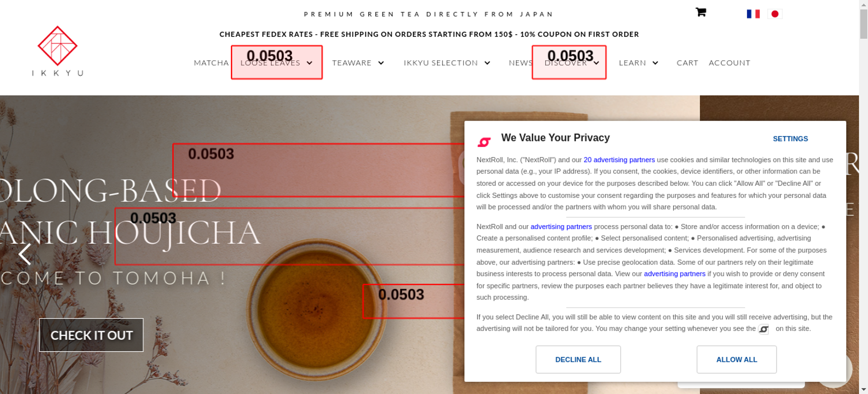Click the Cart menu link
This screenshot has height=394, width=868.
coord(687,63)
